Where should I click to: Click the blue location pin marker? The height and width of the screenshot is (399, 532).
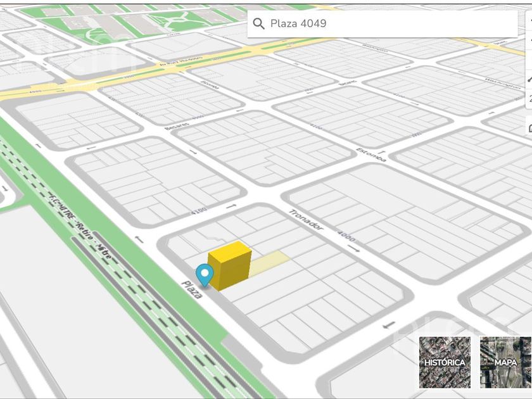[205, 275]
